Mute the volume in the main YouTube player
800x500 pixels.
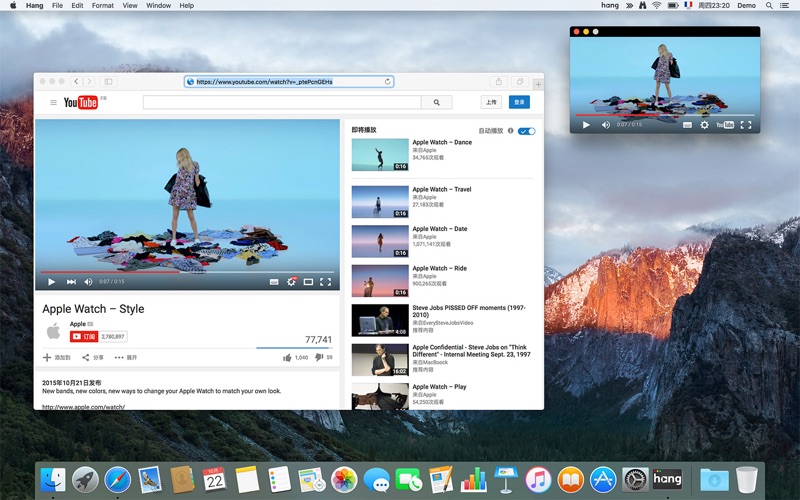point(88,282)
